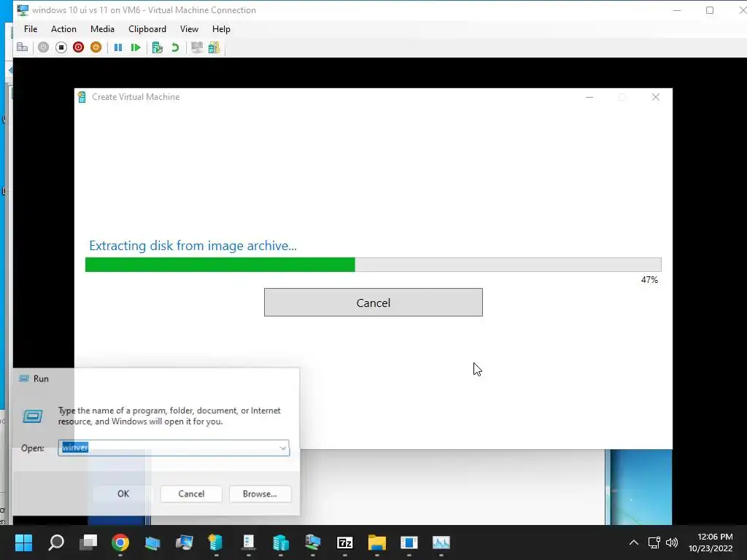Image resolution: width=747 pixels, height=560 pixels.
Task: Click the Create Virtual Machine title icon
Action: [82, 97]
